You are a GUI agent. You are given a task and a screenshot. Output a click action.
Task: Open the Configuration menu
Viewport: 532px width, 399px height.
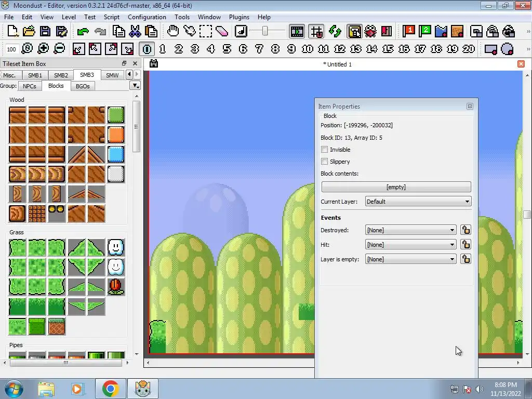click(147, 17)
